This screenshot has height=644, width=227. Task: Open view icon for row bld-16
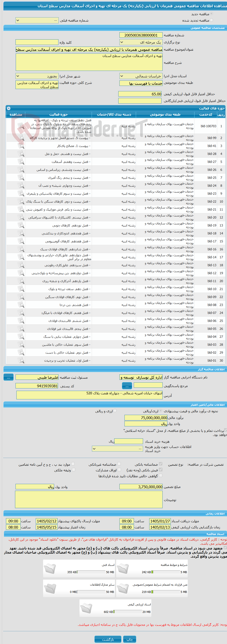21,249
